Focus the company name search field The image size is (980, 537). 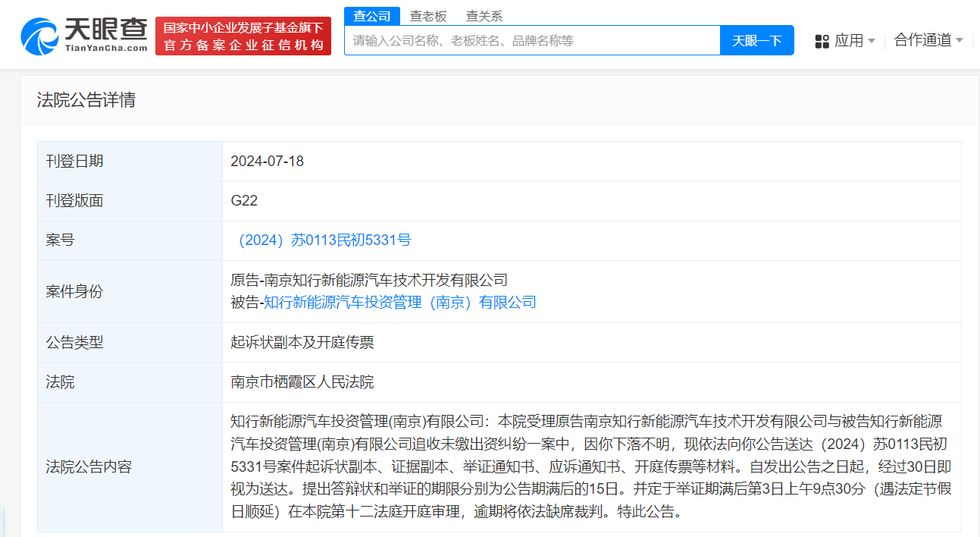coord(532,40)
